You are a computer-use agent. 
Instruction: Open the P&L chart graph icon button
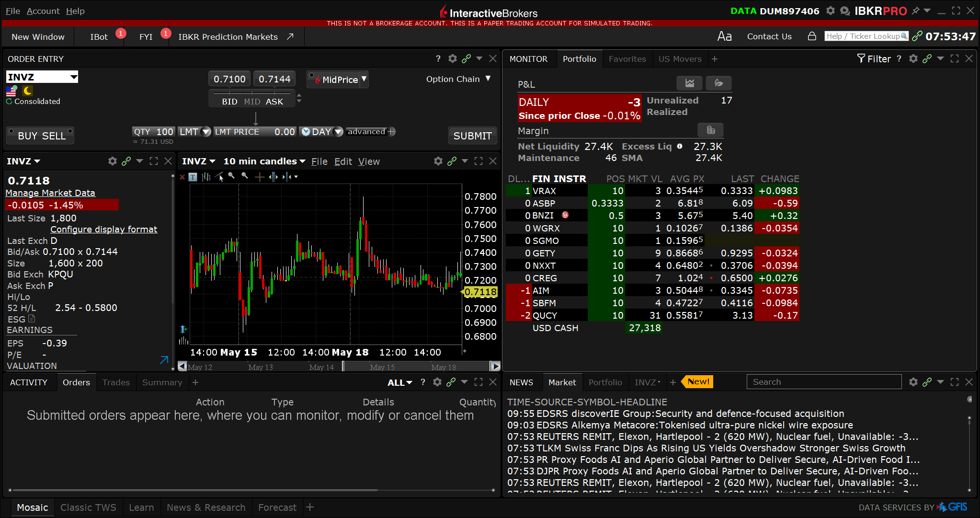point(689,83)
